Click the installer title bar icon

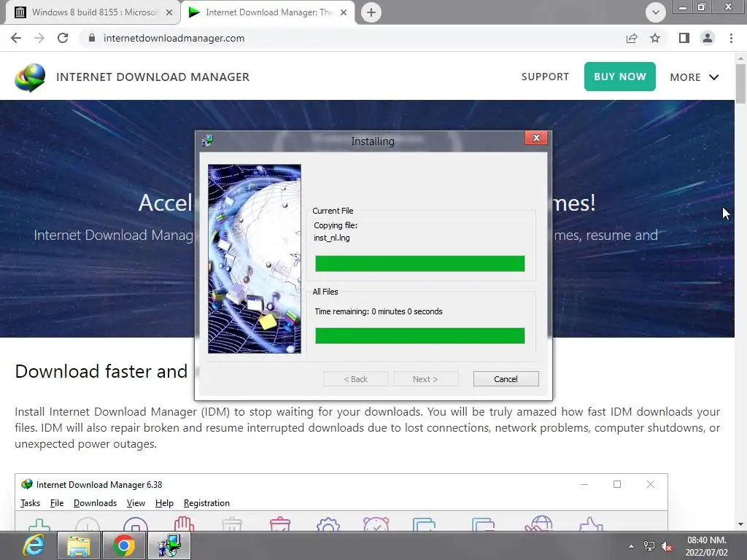click(207, 141)
